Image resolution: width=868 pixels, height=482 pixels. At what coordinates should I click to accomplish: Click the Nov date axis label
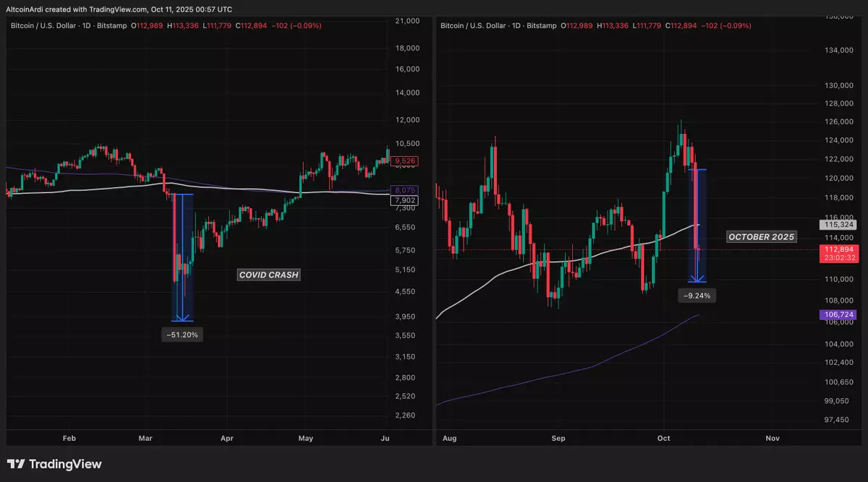tap(773, 438)
